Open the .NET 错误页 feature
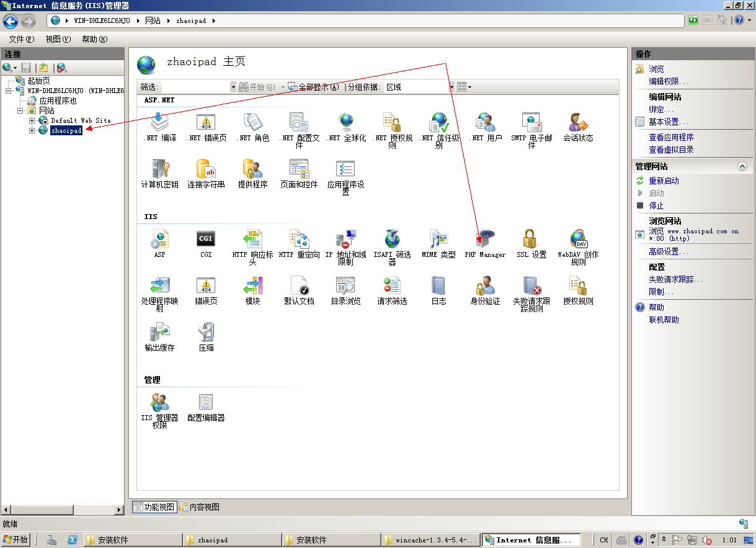 click(206, 127)
